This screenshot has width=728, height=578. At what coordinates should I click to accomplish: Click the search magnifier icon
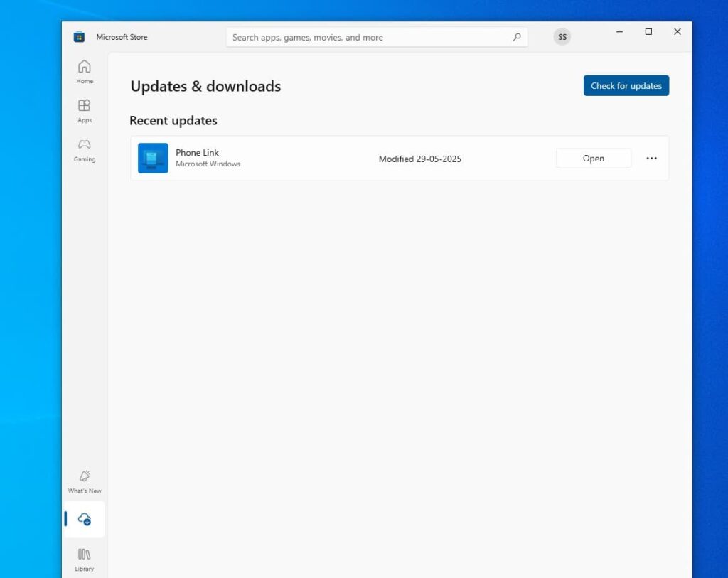click(x=517, y=36)
